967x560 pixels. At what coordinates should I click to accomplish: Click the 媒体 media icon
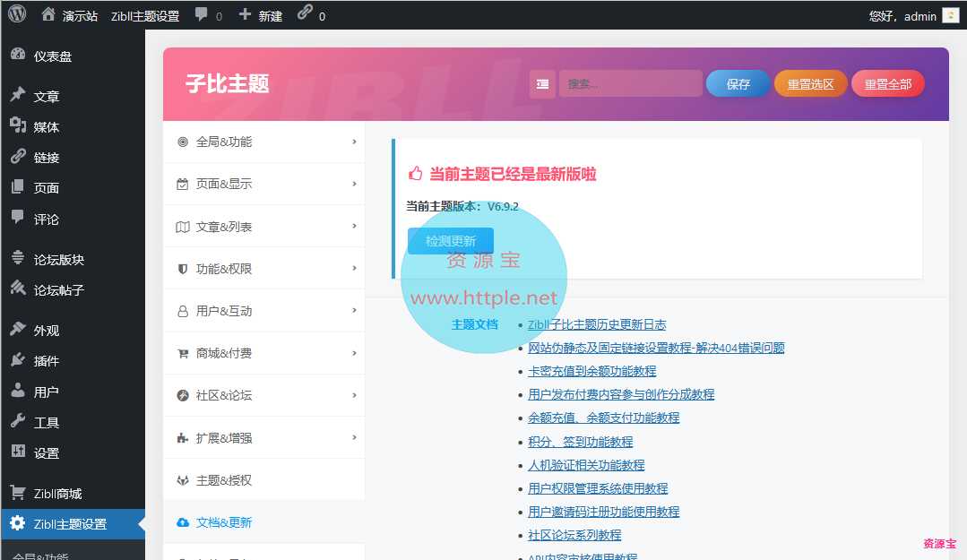click(18, 125)
